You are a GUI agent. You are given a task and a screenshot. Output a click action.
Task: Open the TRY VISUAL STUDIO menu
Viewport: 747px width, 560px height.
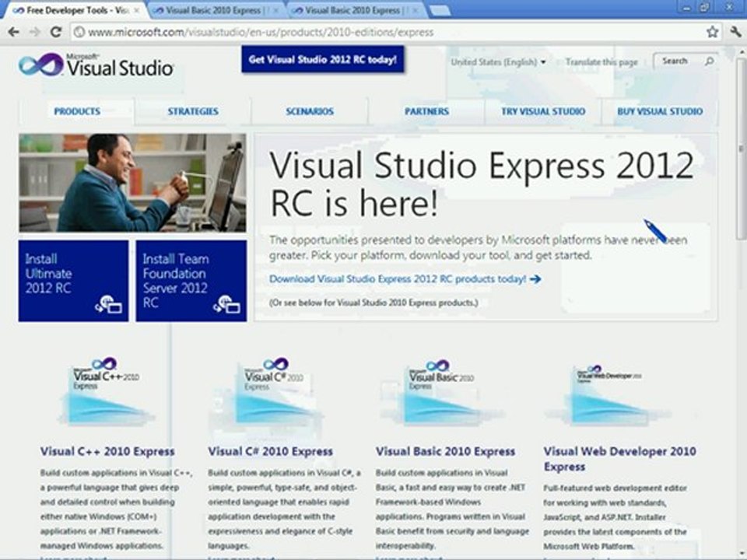543,111
